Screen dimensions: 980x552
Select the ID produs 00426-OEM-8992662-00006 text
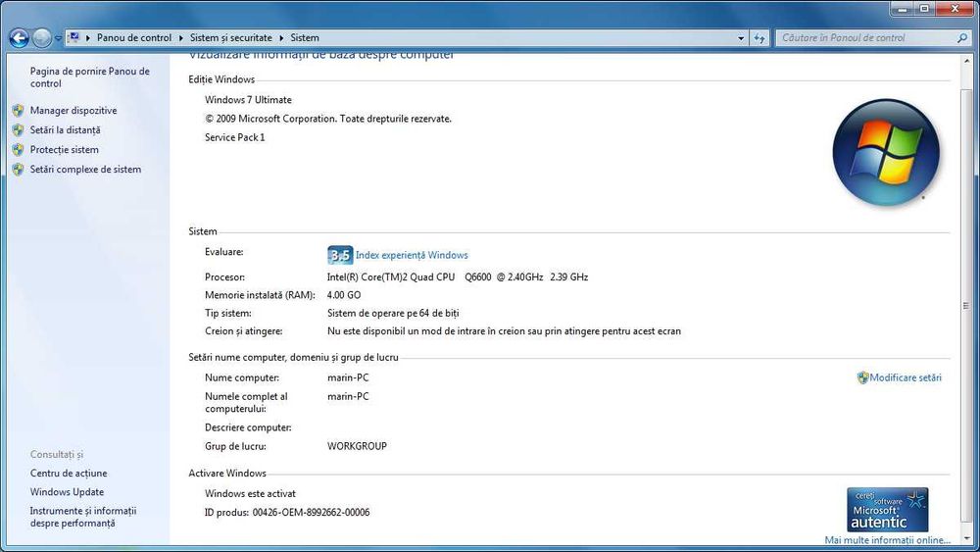[287, 513]
